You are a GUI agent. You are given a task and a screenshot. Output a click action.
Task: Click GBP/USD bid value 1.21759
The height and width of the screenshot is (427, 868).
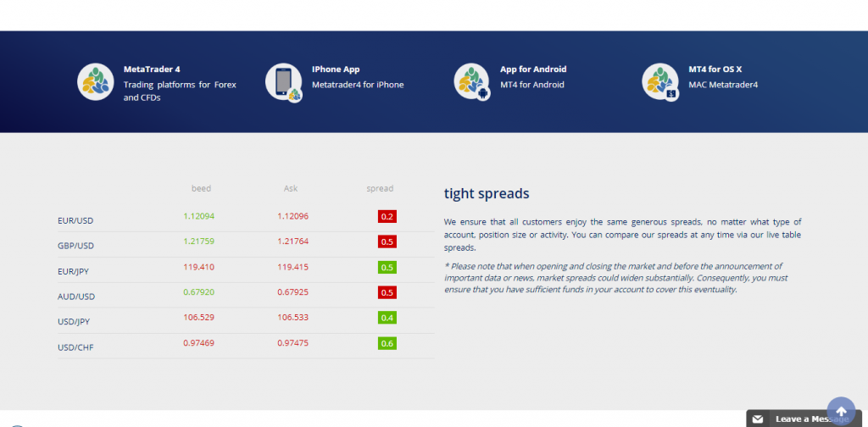pyautogui.click(x=198, y=241)
